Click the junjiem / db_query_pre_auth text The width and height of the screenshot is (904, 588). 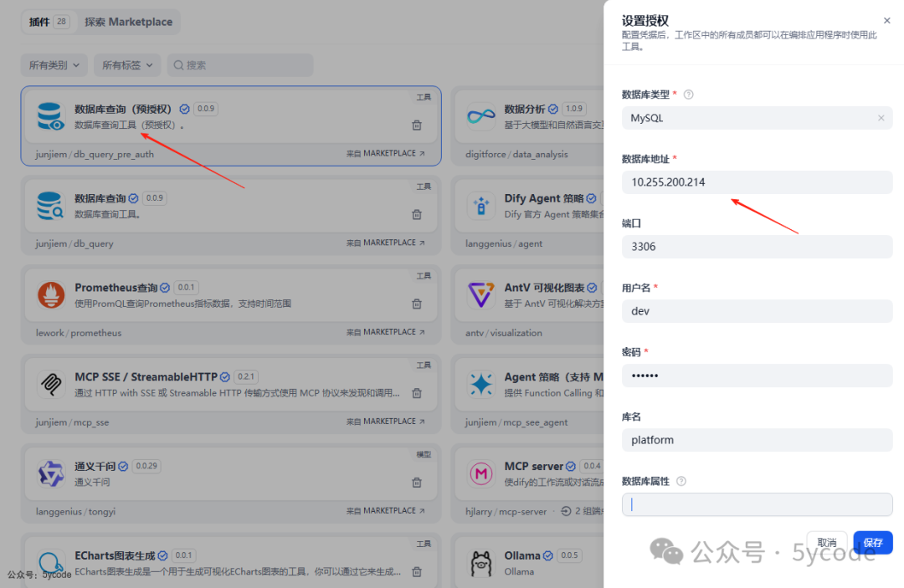coord(95,155)
